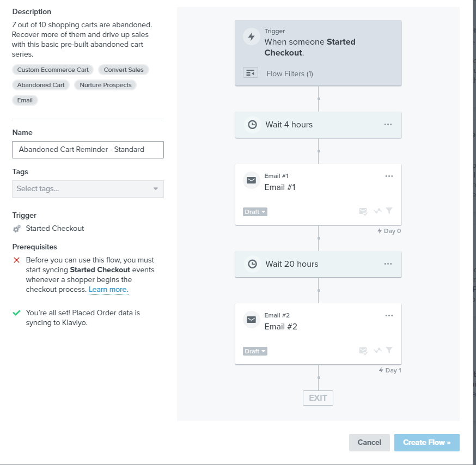The height and width of the screenshot is (465, 476).
Task: Expand the Select tags dropdown
Action: point(88,189)
